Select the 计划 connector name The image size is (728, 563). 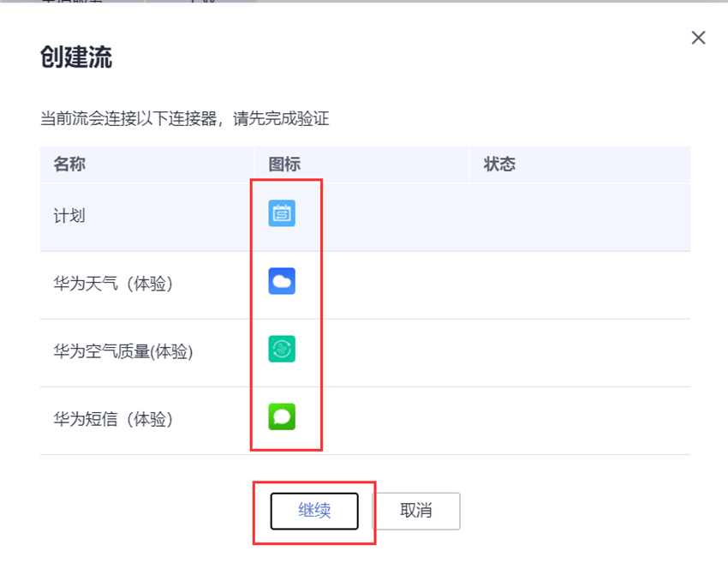pos(69,216)
